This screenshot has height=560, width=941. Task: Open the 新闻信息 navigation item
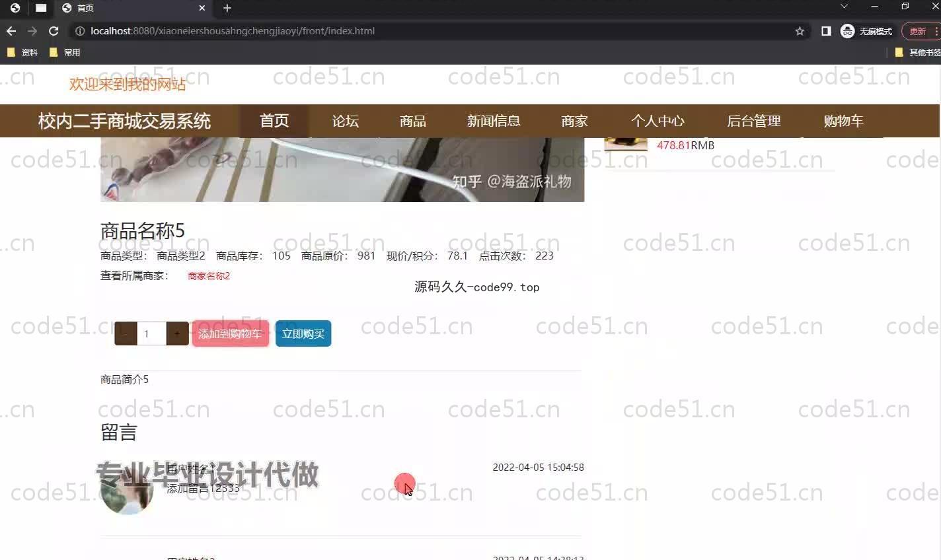(494, 121)
